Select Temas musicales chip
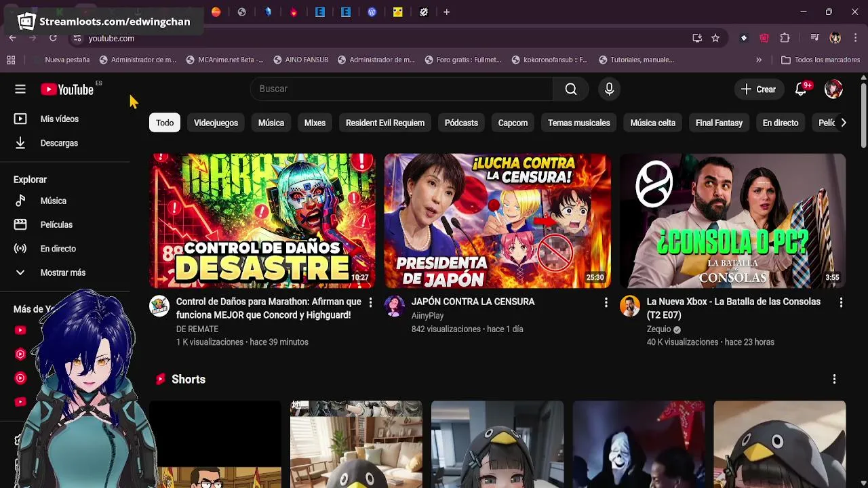Image resolution: width=868 pixels, height=488 pixels. [x=578, y=123]
